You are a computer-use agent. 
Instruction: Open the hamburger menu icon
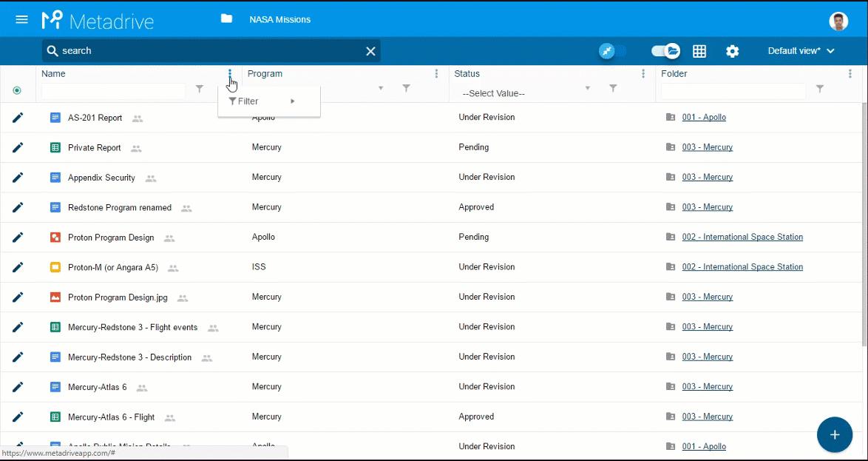coord(21,19)
